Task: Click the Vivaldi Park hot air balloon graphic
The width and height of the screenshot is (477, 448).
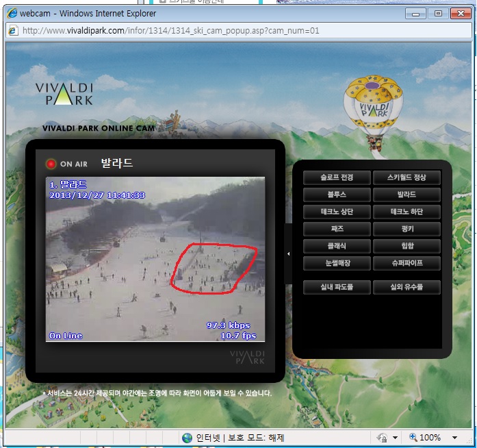Action: point(373,114)
